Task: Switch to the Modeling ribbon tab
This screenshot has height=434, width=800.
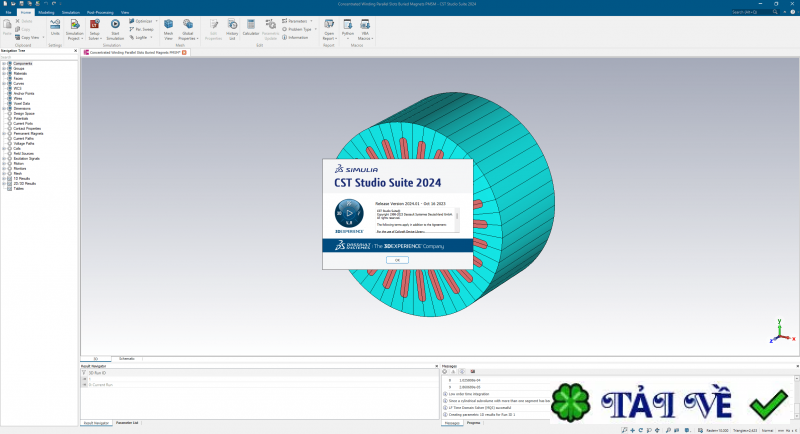Action: 47,12
